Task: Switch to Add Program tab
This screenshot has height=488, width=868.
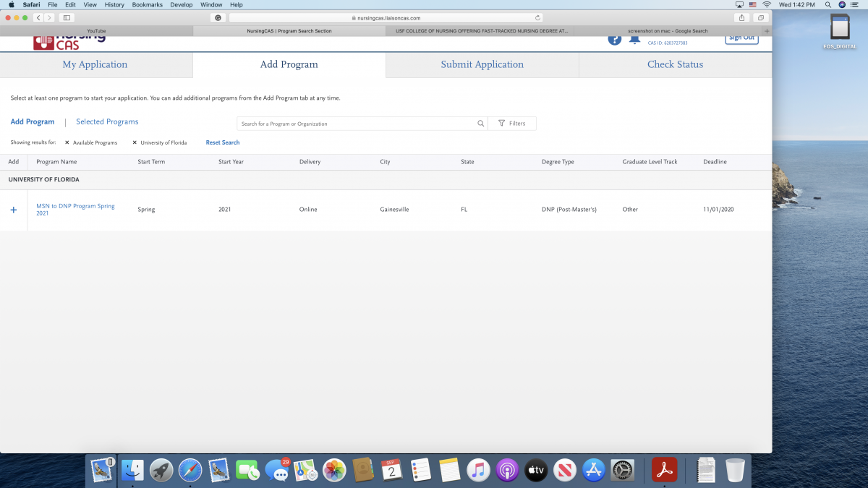Action: 289,64
